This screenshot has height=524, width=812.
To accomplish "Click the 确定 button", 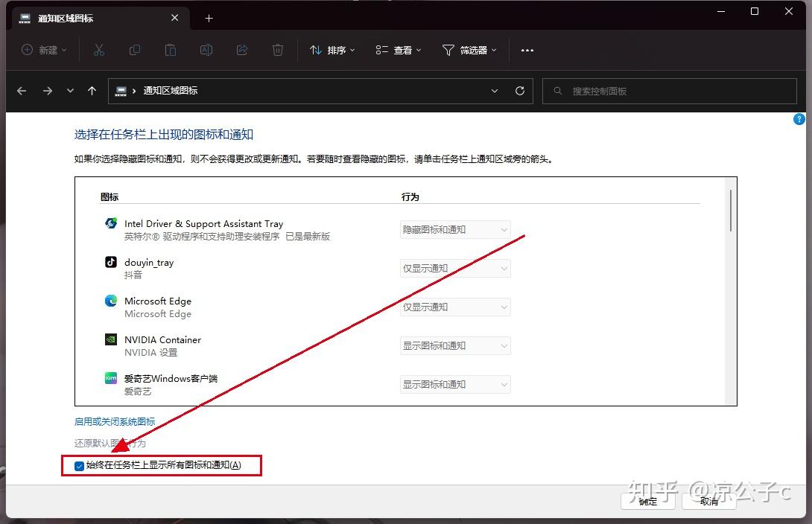I will coord(648,501).
